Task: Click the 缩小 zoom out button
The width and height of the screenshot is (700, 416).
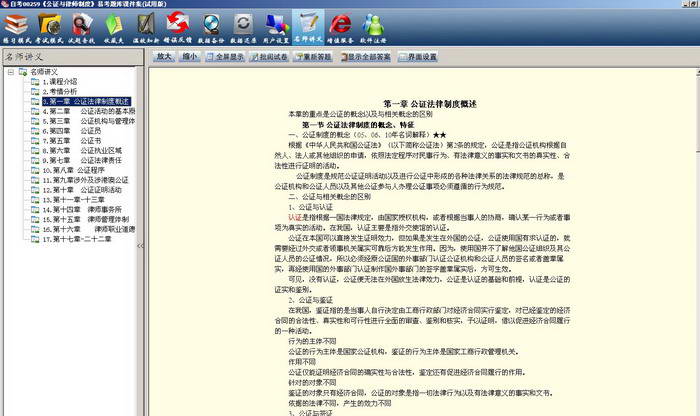Action: point(190,57)
